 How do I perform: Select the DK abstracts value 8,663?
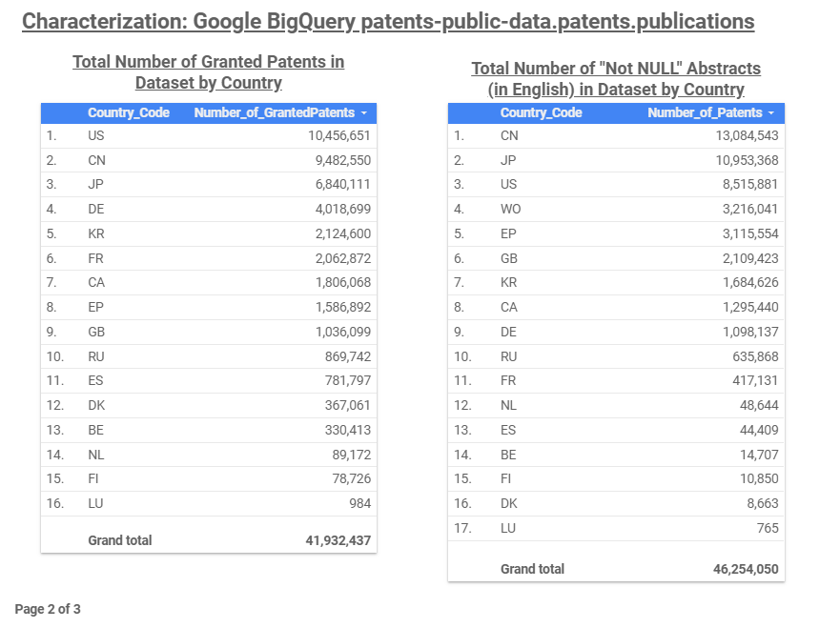click(763, 503)
